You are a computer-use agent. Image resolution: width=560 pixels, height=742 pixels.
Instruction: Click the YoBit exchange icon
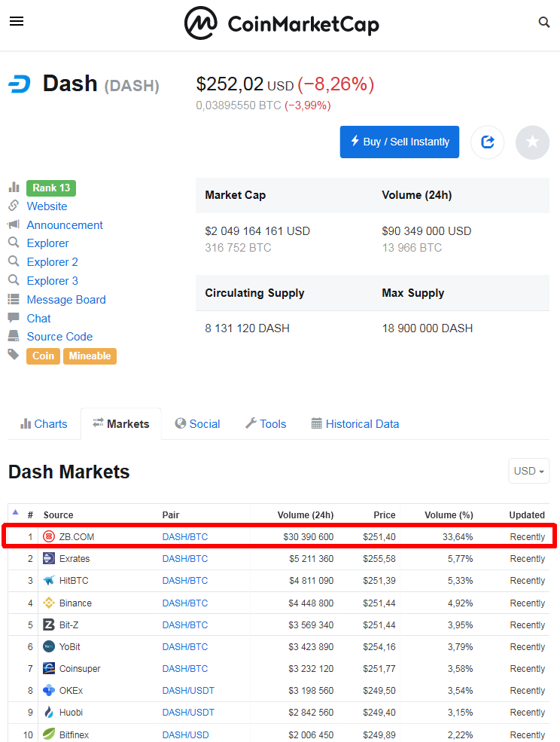[49, 646]
